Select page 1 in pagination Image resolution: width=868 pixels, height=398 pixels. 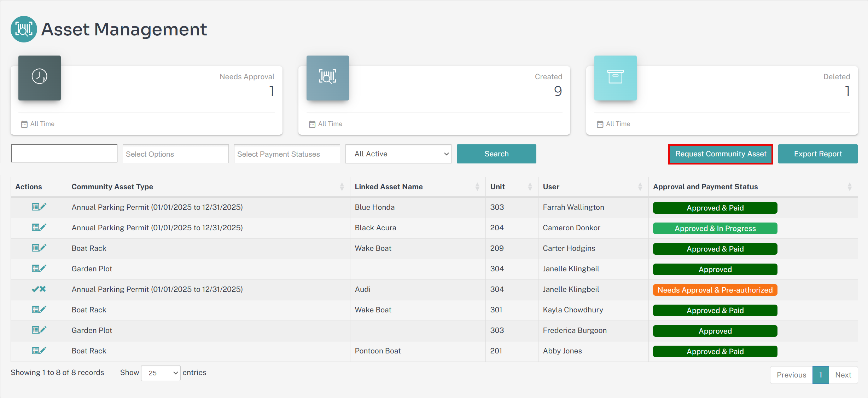(821, 375)
